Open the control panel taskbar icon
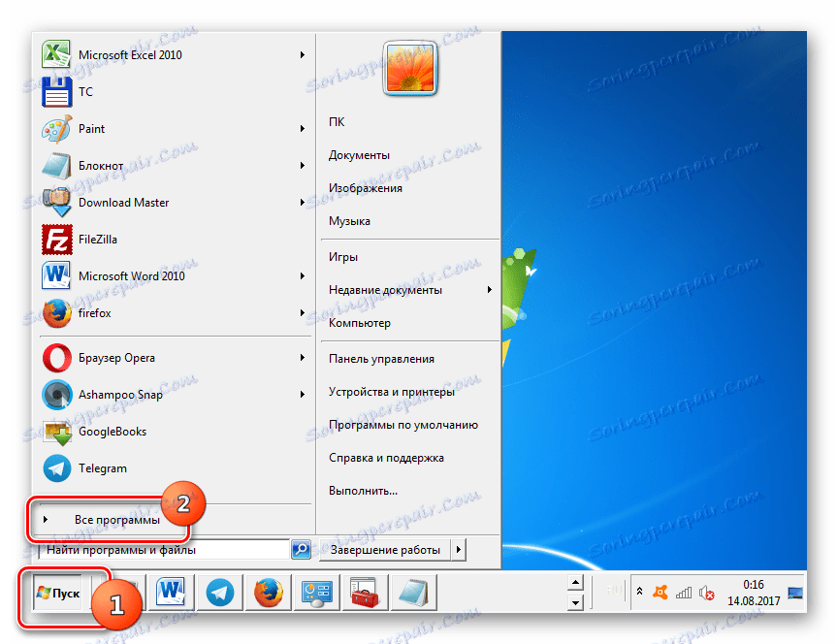This screenshot has height=644, width=838. pos(316,593)
